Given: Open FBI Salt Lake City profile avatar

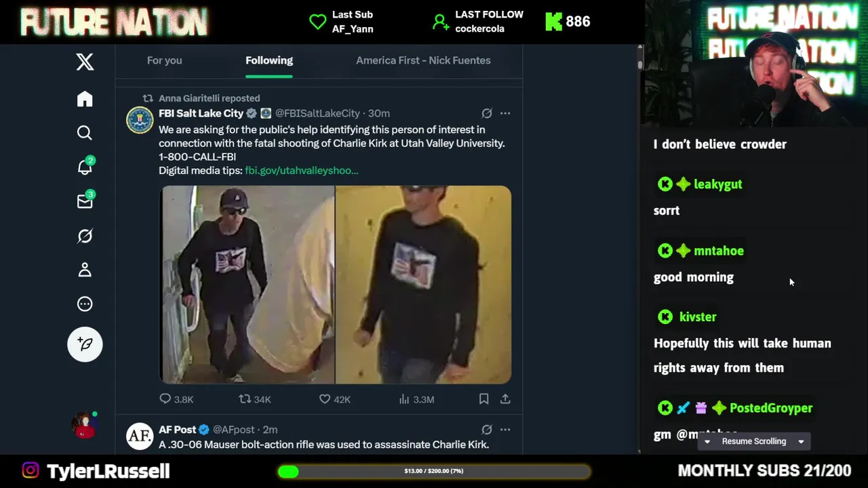Looking at the screenshot, I should point(140,120).
